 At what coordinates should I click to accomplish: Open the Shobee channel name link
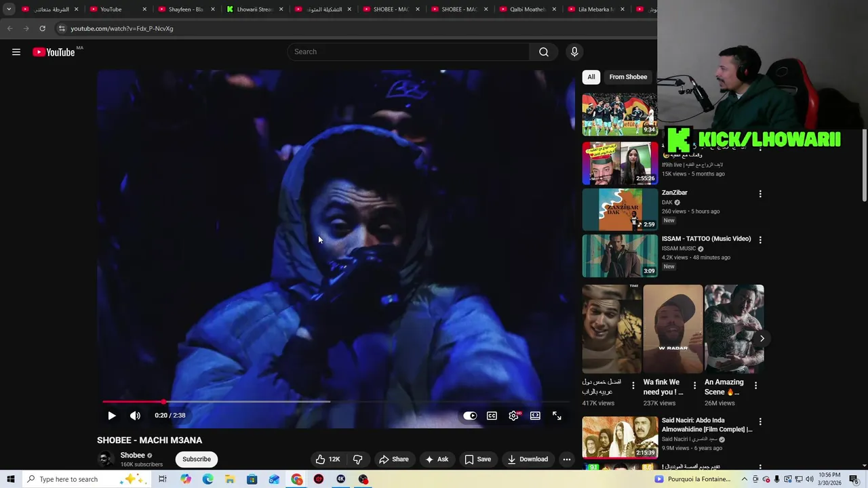(x=132, y=455)
